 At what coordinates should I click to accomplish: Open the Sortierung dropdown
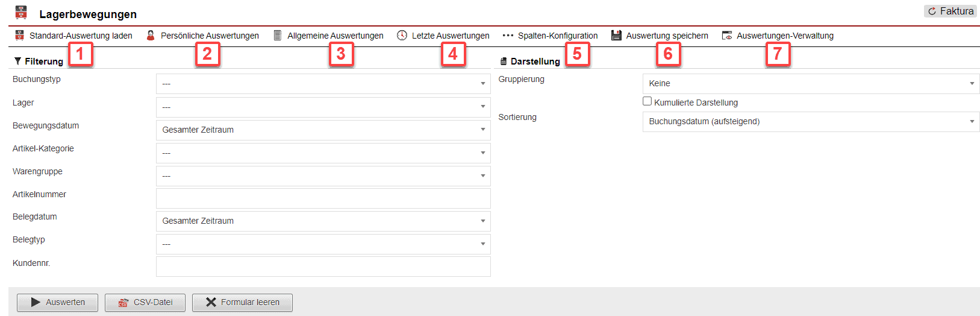(x=810, y=121)
